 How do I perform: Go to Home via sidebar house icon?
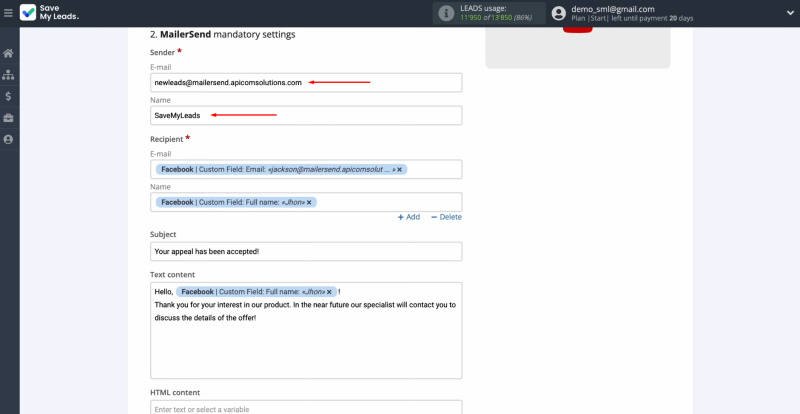[8, 53]
